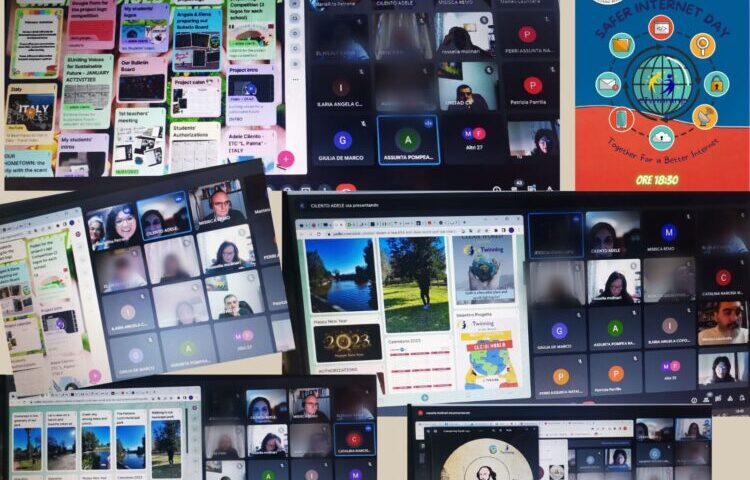The height and width of the screenshot is (480, 750).
Task: Click the I avatar of ILARIA ANGELA C... in top photo
Action: click(x=341, y=88)
